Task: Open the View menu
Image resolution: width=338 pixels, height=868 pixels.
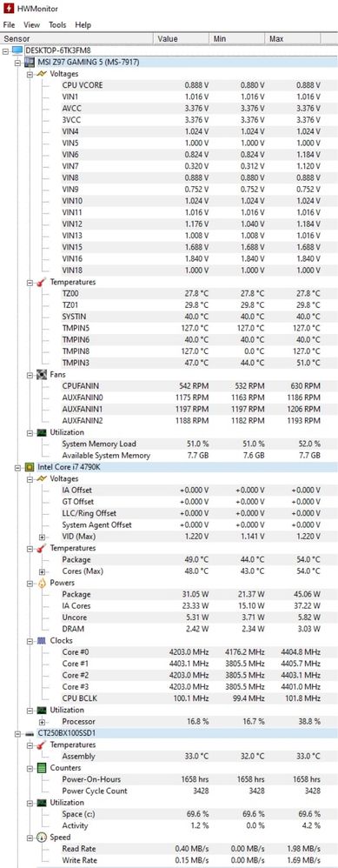Action: click(32, 25)
